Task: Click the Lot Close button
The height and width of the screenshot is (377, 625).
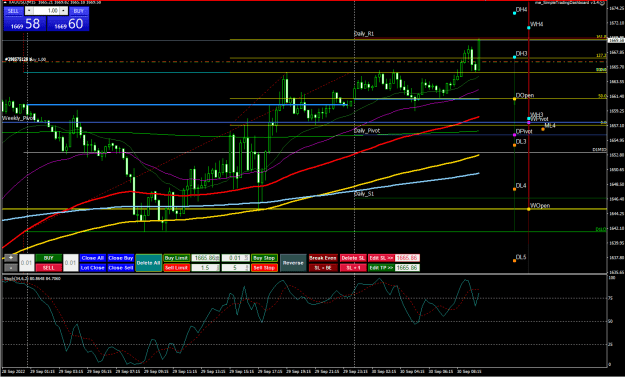Action: point(92,268)
